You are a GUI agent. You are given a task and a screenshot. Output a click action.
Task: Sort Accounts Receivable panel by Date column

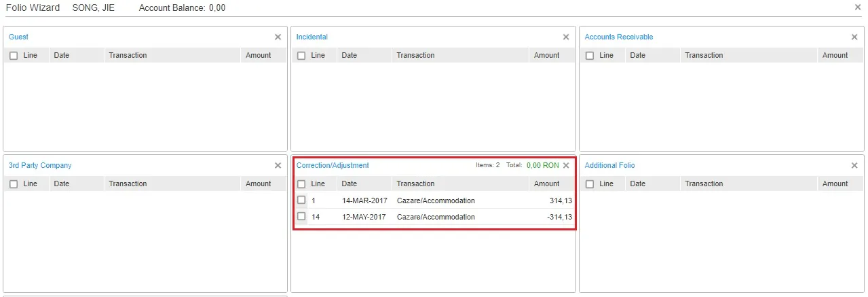(638, 56)
